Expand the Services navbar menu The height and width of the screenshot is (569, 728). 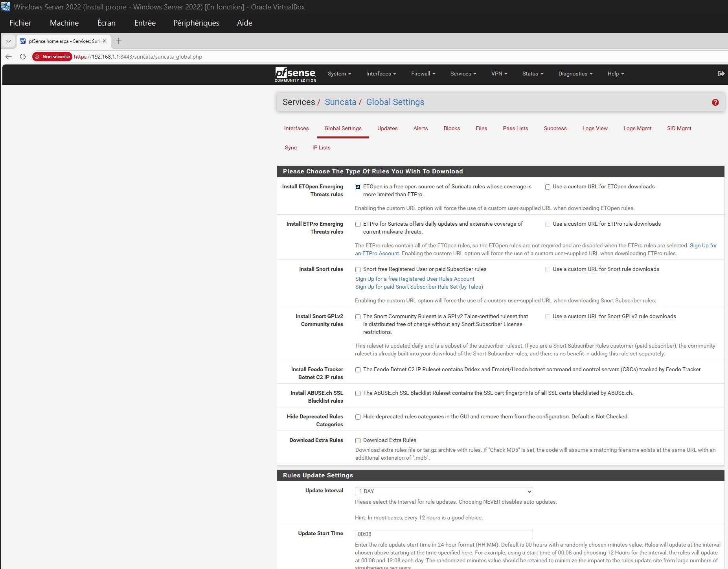point(463,74)
